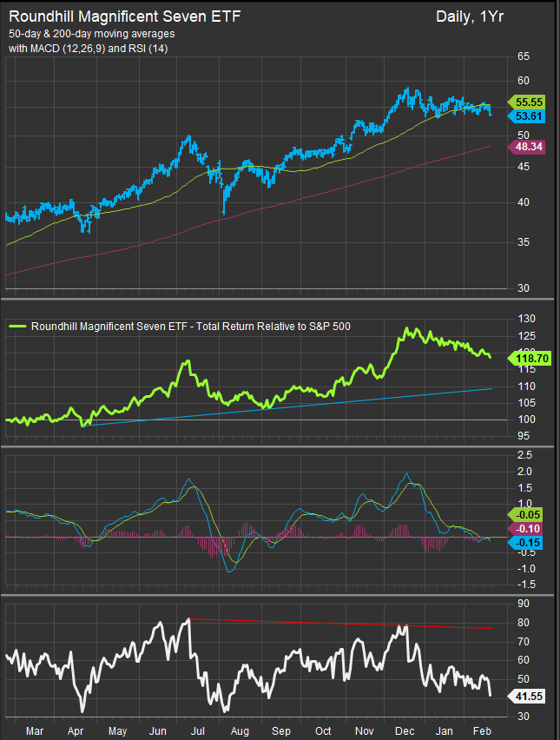Click the 30 RSI axis label
The image size is (560, 740).
coord(524,717)
